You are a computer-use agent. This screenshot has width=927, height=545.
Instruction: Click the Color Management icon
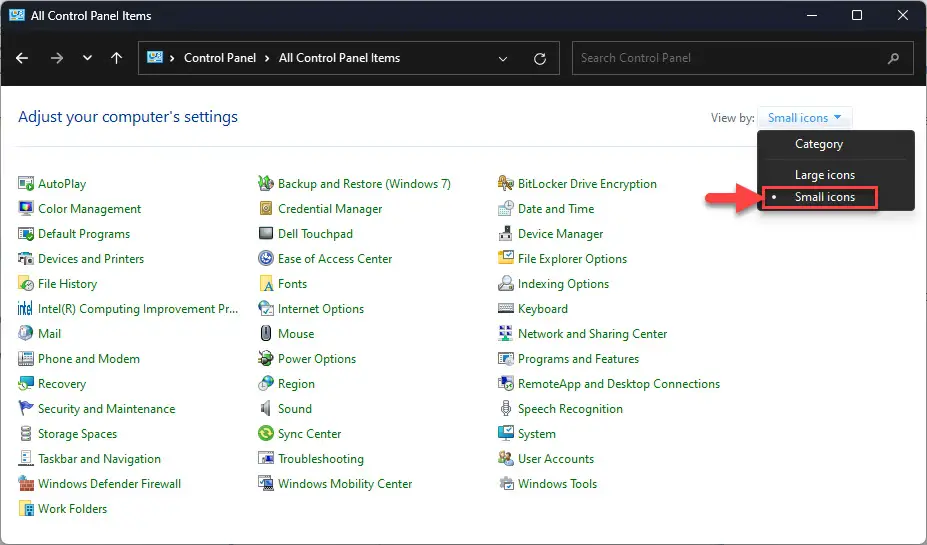25,209
